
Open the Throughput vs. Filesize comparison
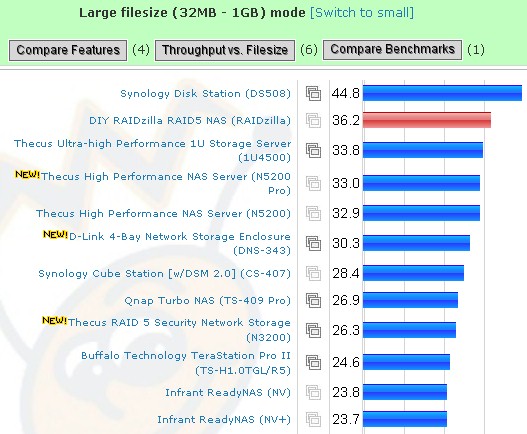pos(225,50)
